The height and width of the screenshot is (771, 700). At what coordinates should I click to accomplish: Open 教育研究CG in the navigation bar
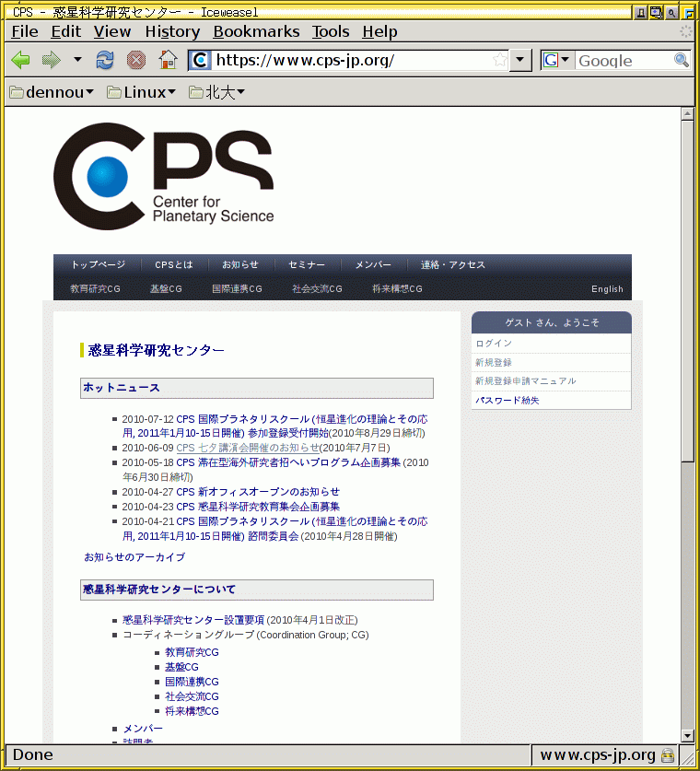[95, 288]
